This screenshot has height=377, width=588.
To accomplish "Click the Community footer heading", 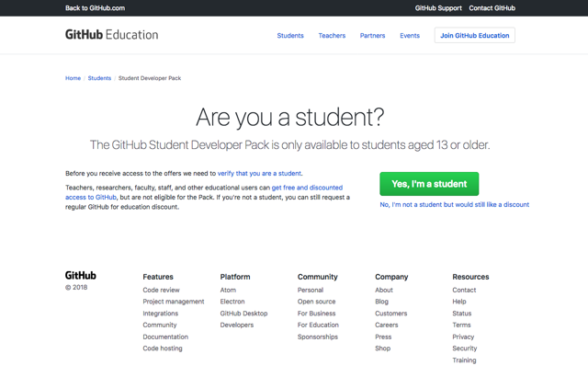I will coord(318,277).
